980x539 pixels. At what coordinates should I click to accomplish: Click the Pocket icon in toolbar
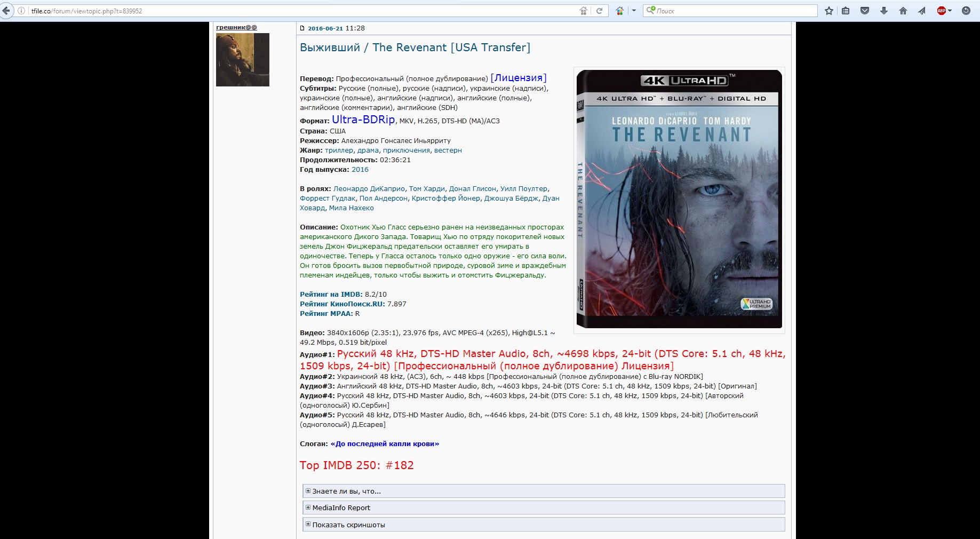(865, 11)
